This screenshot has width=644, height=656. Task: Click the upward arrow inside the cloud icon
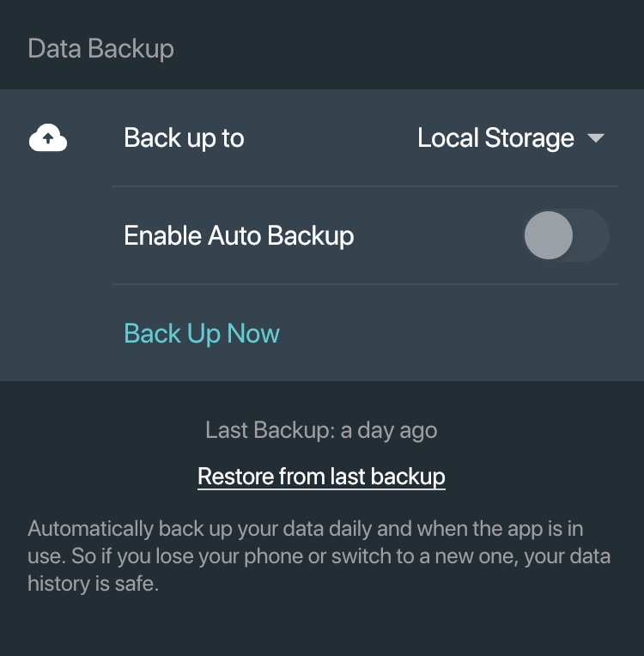48,138
